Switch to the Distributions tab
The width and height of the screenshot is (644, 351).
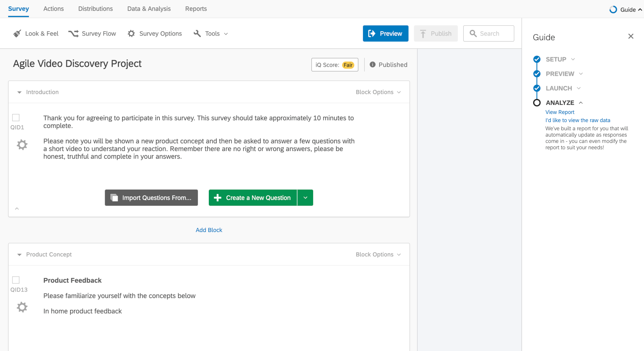tap(96, 9)
